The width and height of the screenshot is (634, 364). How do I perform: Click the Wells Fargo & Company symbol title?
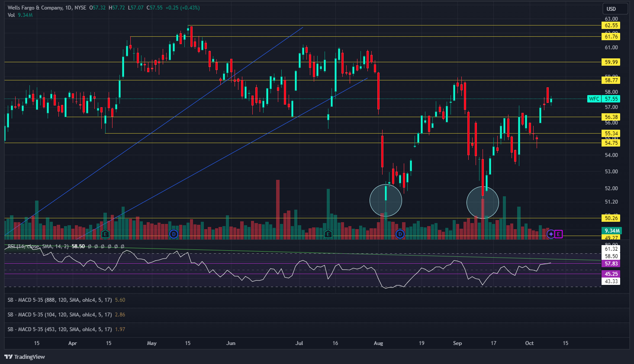[35, 8]
